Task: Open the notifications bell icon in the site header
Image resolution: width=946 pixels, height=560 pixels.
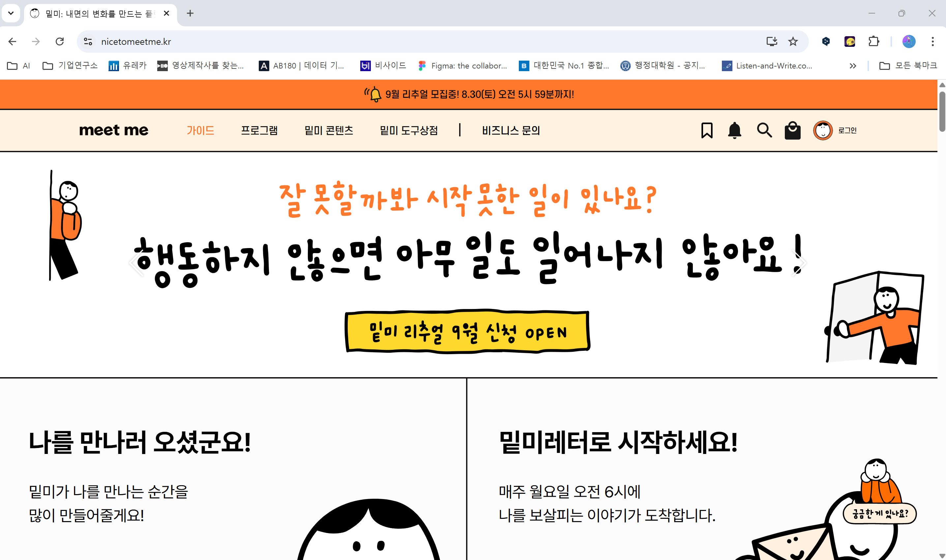Action: point(734,130)
